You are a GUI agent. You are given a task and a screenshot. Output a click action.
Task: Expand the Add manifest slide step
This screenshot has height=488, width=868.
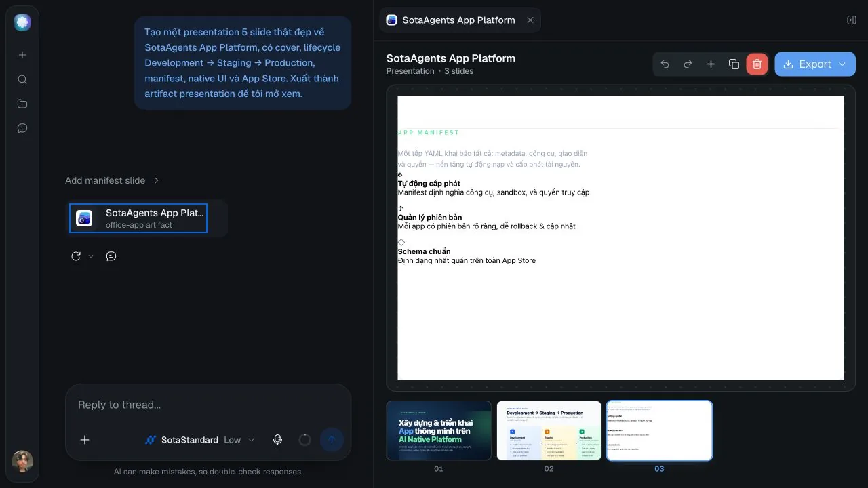(113, 180)
